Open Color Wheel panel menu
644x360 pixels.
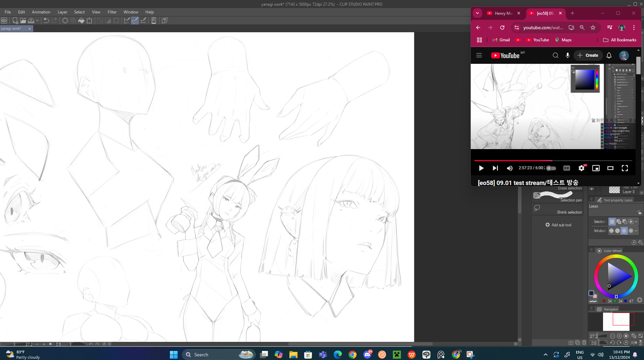(592, 250)
